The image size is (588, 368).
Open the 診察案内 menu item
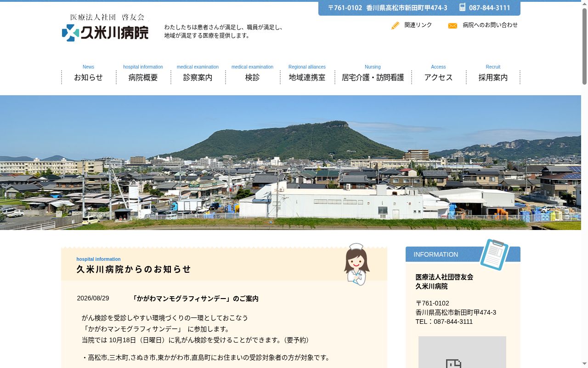(x=198, y=74)
